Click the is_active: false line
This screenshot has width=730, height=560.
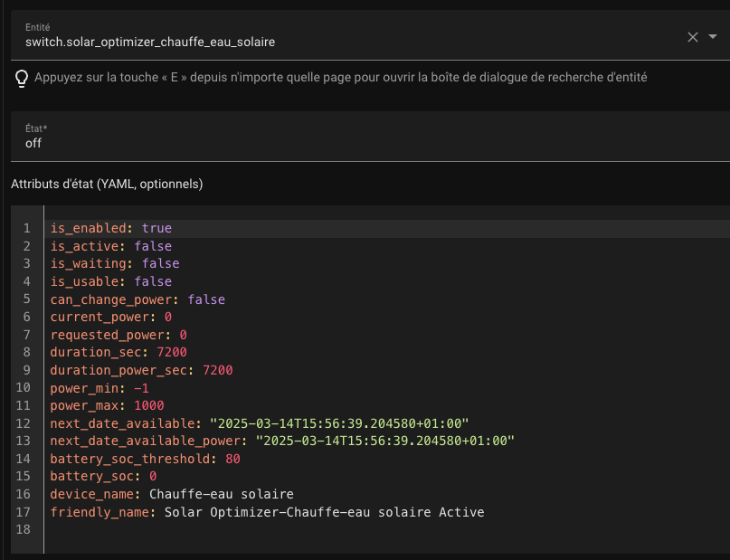[x=110, y=246]
